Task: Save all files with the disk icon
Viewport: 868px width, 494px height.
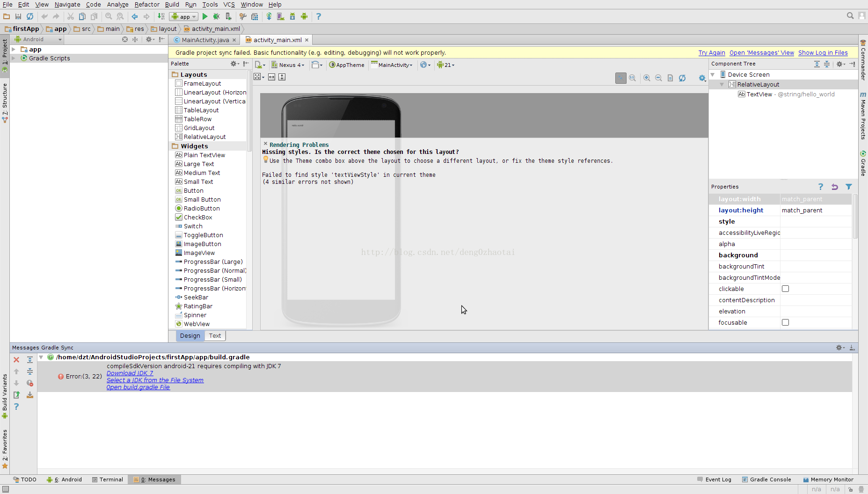Action: [18, 16]
